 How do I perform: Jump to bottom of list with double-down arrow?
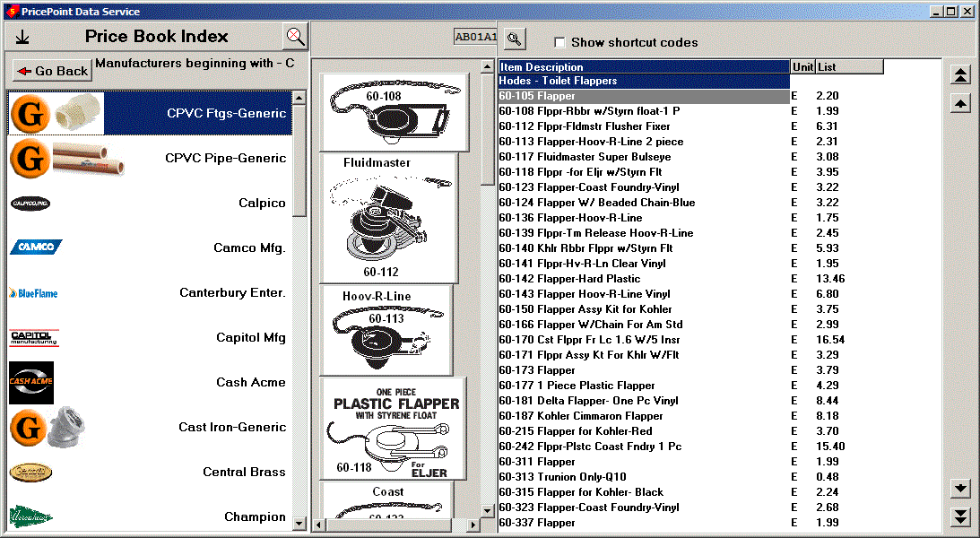click(x=960, y=516)
